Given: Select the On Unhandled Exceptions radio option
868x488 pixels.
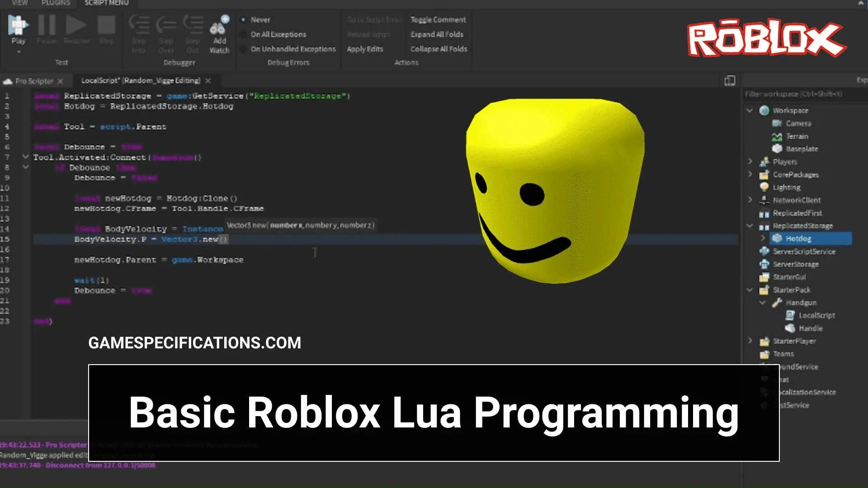Looking at the screenshot, I should click(x=243, y=49).
